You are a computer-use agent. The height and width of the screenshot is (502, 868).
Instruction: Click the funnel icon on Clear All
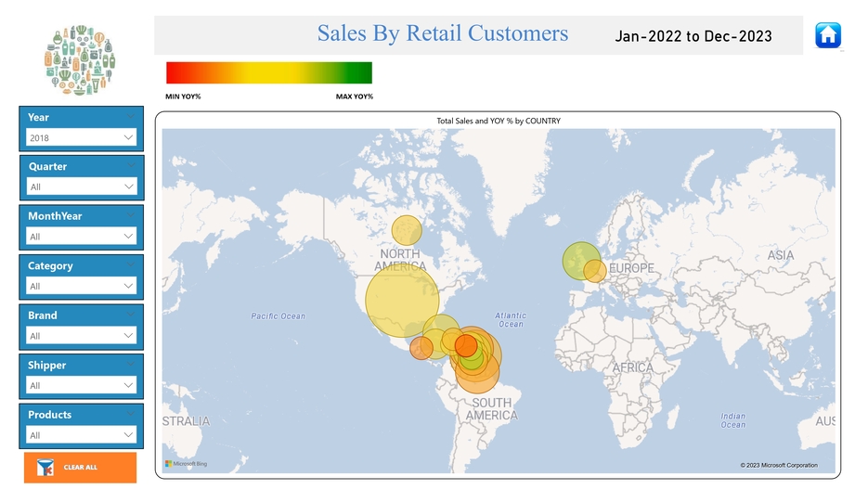[x=45, y=467]
